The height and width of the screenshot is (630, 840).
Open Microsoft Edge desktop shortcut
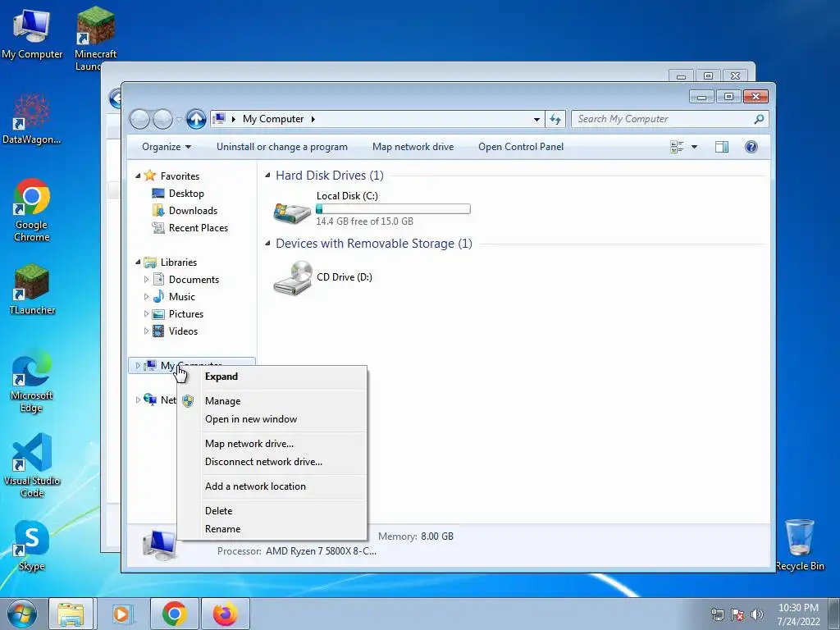(31, 381)
